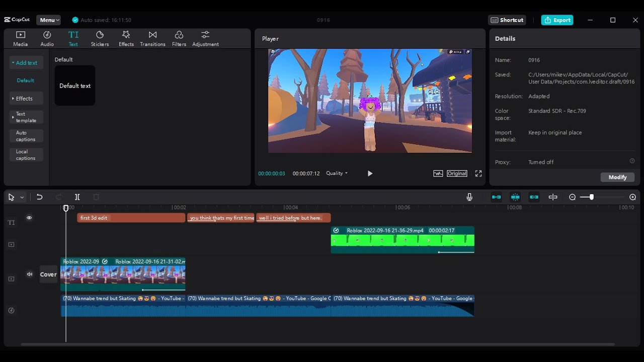Open the Audio tab
Image resolution: width=644 pixels, height=362 pixels.
(x=47, y=39)
